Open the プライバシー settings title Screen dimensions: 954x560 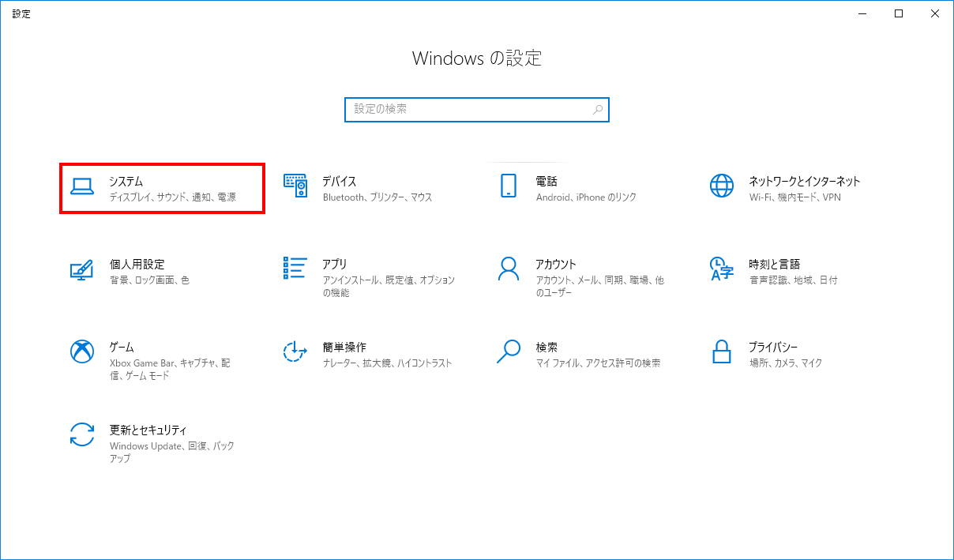click(x=773, y=347)
